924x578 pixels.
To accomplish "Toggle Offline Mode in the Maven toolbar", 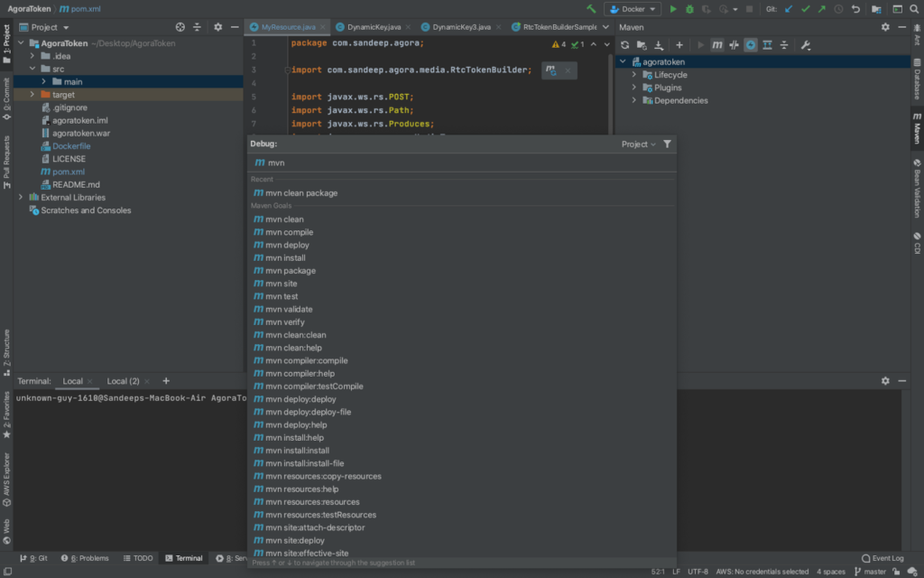I will (734, 45).
